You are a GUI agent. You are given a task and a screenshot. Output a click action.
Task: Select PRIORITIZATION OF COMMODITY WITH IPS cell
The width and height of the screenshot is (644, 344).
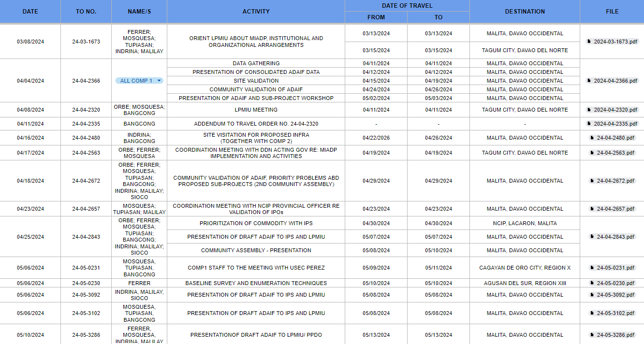tap(256, 223)
